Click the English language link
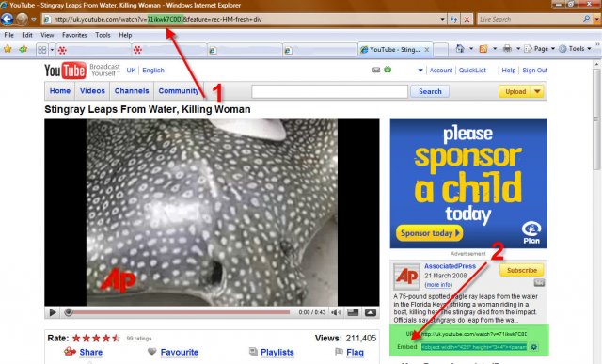Image resolution: width=602 pixels, height=364 pixels. click(x=153, y=71)
